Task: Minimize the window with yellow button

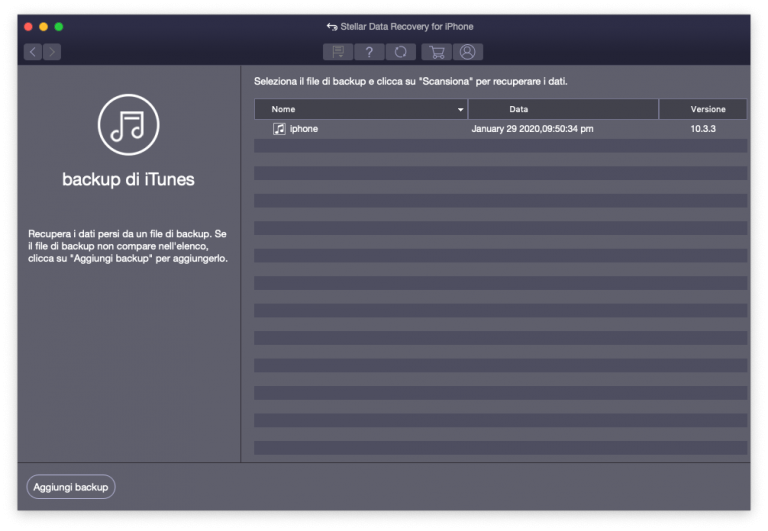Action: coord(43,26)
